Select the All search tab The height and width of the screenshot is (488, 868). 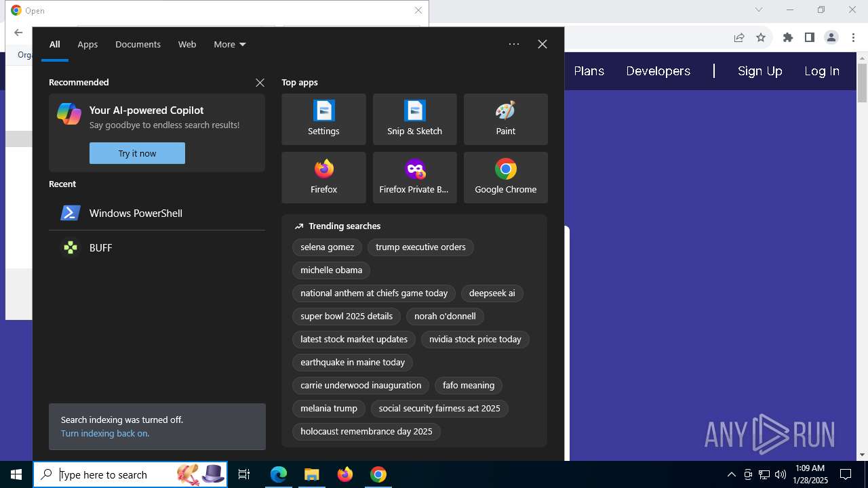tap(55, 44)
